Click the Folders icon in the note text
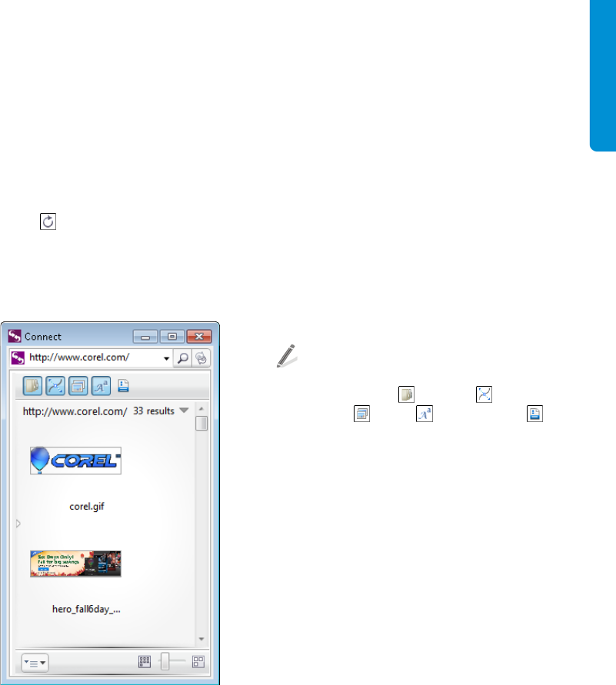The width and height of the screenshot is (616, 685). (406, 394)
